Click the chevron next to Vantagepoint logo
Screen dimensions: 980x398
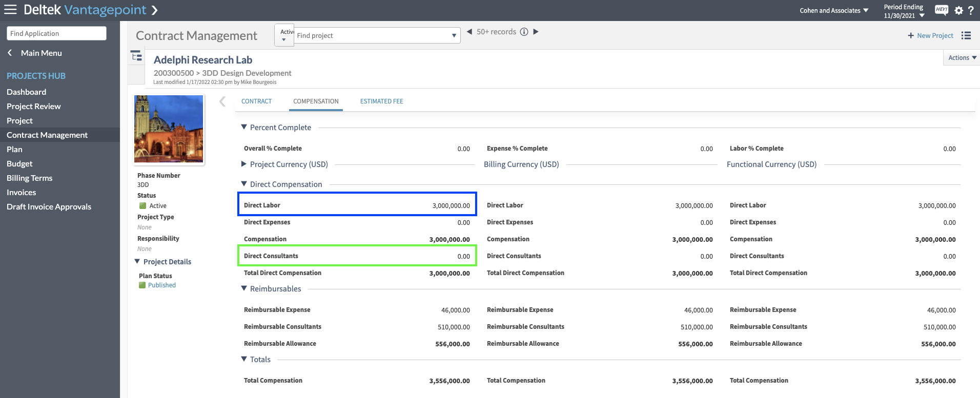pyautogui.click(x=155, y=10)
